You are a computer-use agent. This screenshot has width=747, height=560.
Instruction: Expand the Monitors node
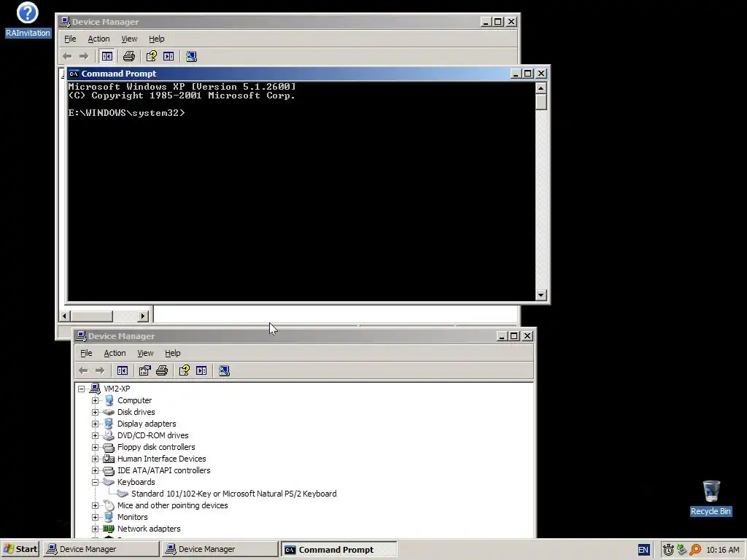[96, 517]
